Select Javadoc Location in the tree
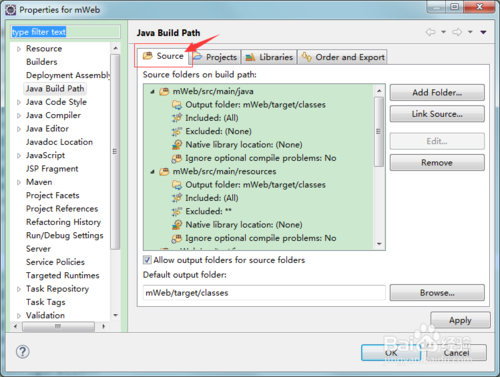The height and width of the screenshot is (377, 500). click(59, 142)
